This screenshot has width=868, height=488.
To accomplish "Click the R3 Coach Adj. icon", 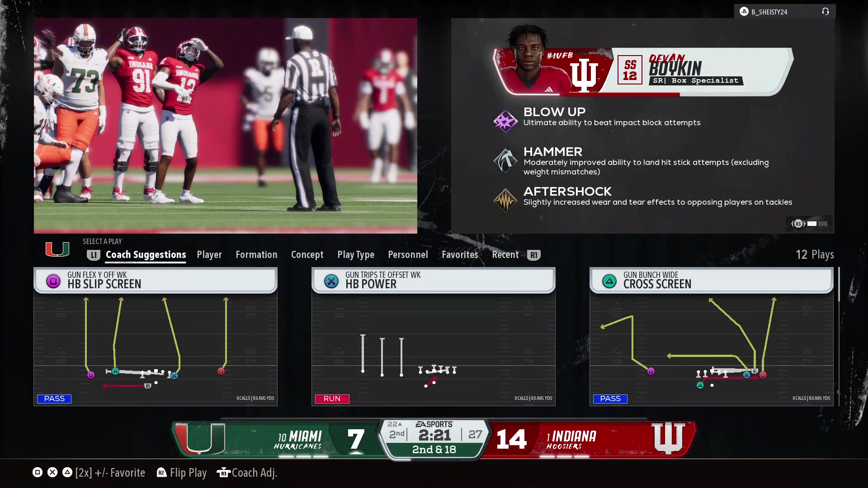I will coord(223,473).
